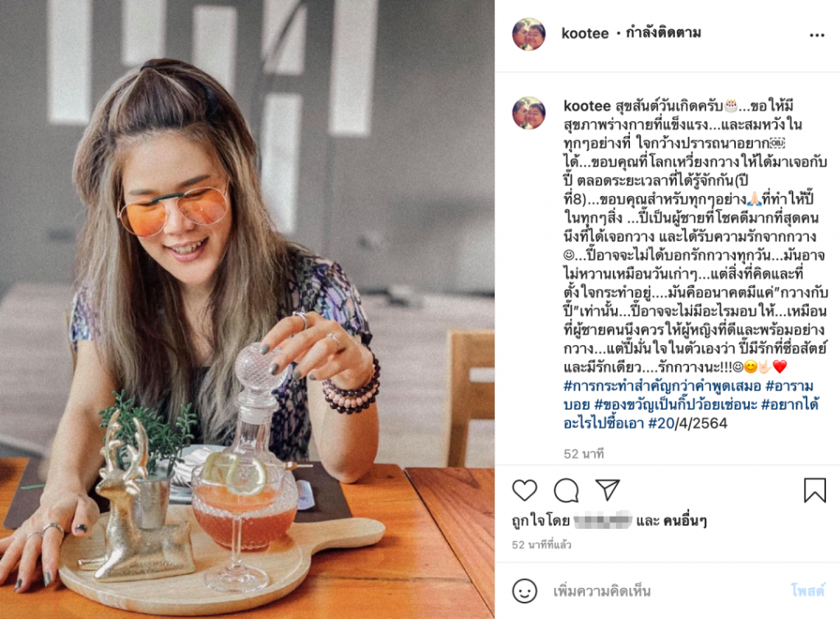Open hashtag #ของขวัญเป็นกิ๊ปว้อยเช่อนะ

(x=675, y=404)
